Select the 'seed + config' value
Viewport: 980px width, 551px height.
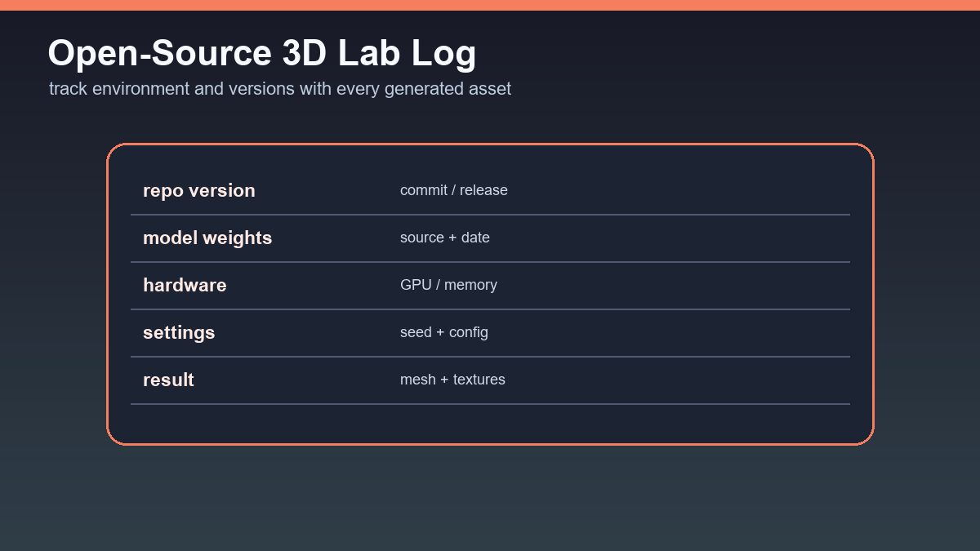coord(444,332)
